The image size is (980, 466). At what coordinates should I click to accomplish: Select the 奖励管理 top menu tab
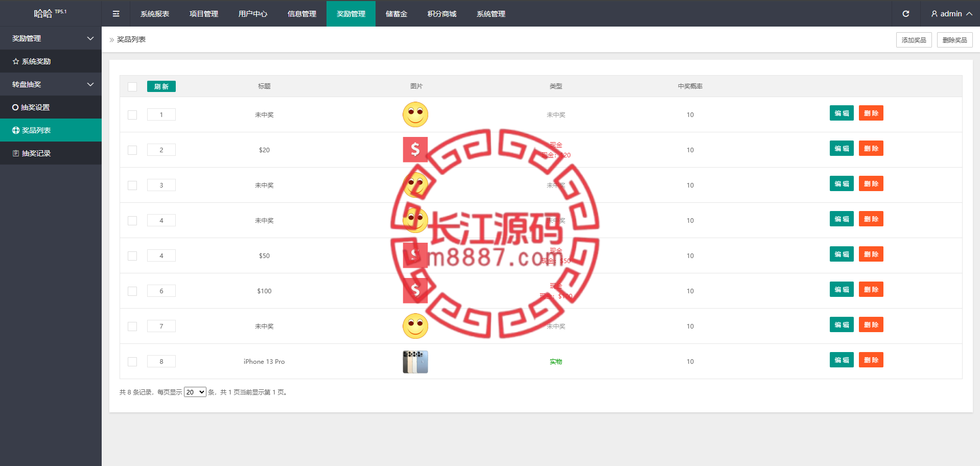(x=351, y=14)
